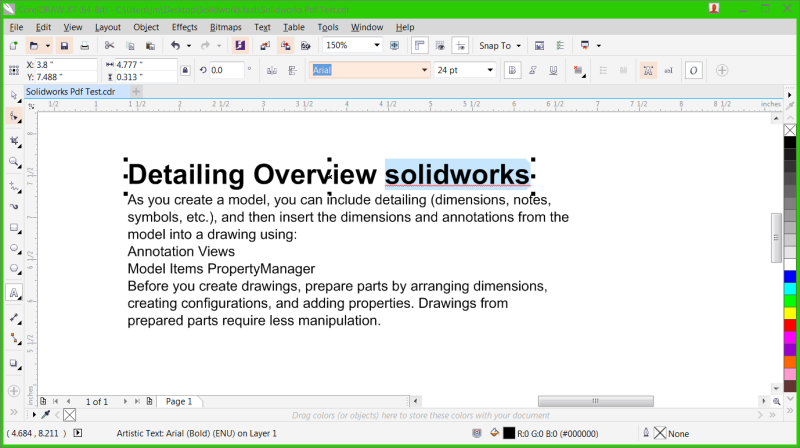Toggle the Text Properties docker button
This screenshot has height=448, width=800.
pyautogui.click(x=648, y=70)
